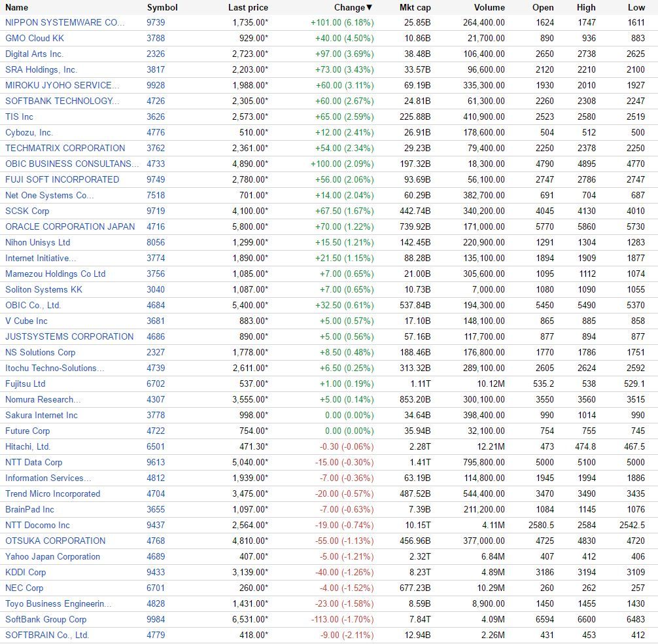The width and height of the screenshot is (658, 644).
Task: Open Trend Micro Incorporated link
Action: [53, 493]
